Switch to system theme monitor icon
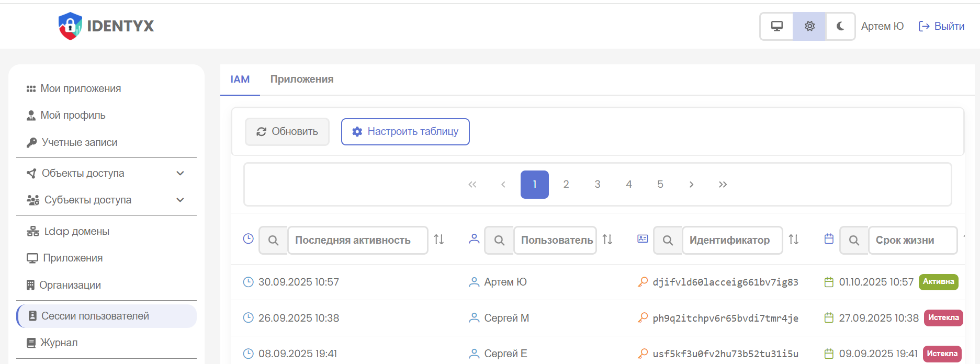The image size is (980, 364). (x=777, y=26)
